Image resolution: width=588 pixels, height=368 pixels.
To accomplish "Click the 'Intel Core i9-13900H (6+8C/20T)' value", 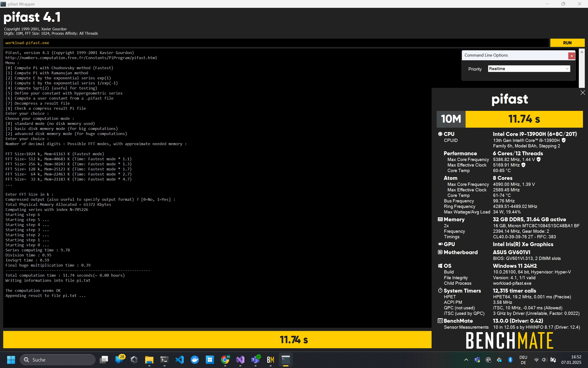I will [x=535, y=134].
